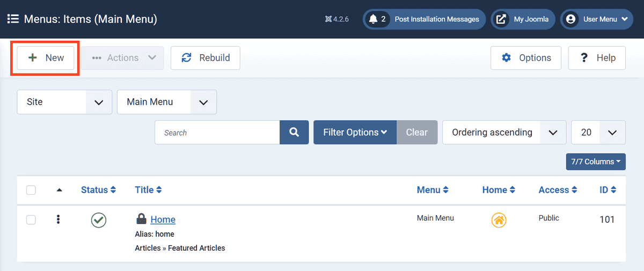Viewport: 644px width, 271px height.
Task: Click the orange default home icon
Action: point(499,220)
